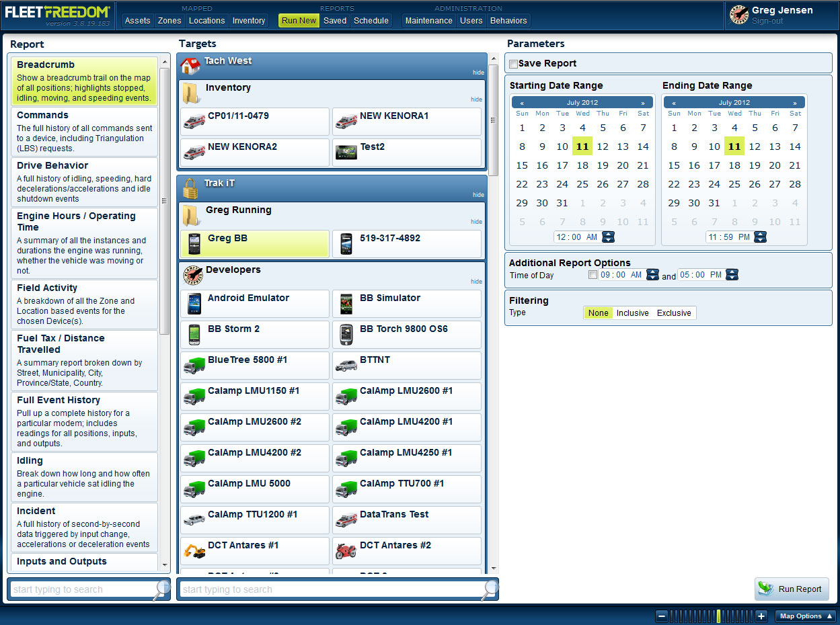Image resolution: width=840 pixels, height=625 pixels.
Task: Open the Maintenance tab
Action: [x=429, y=21]
